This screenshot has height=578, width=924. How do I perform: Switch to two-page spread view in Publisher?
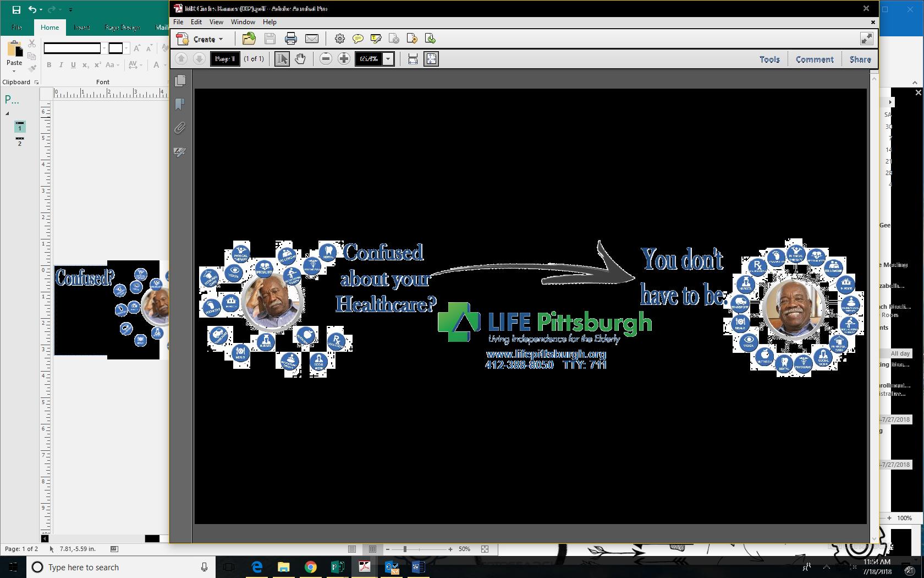372,549
